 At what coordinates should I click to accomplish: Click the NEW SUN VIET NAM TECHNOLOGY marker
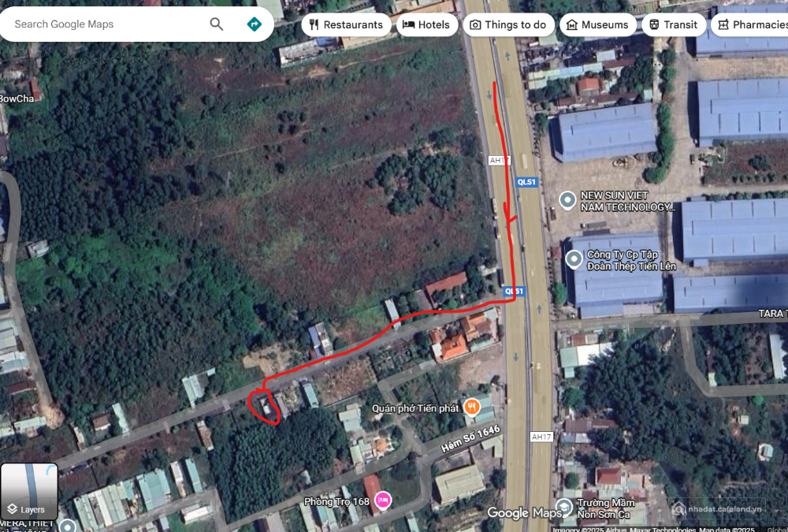[x=567, y=200]
